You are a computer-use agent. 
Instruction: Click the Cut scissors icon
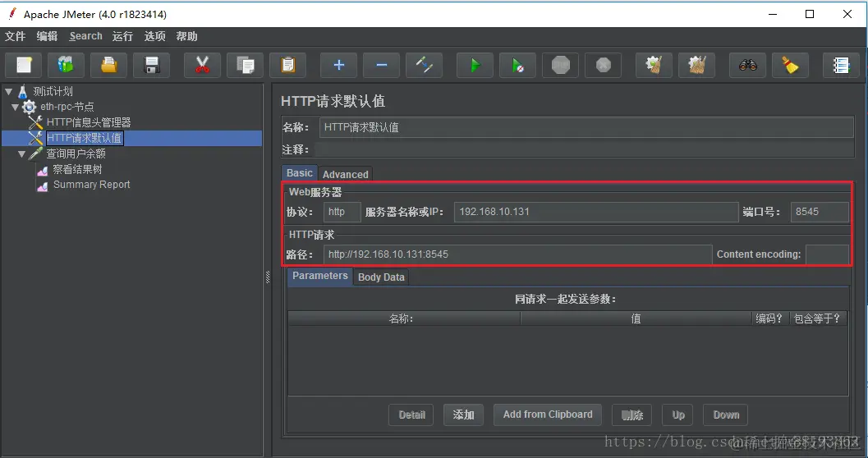tap(202, 66)
